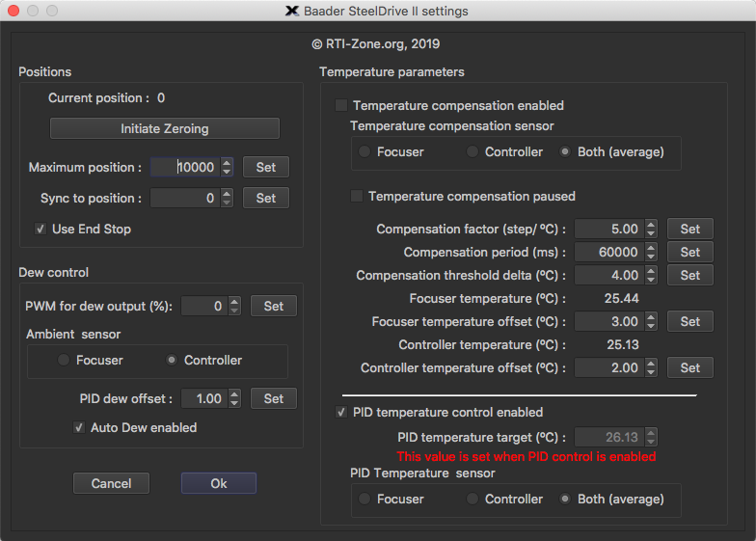Check Temperature compensation paused
The width and height of the screenshot is (756, 541).
357,197
